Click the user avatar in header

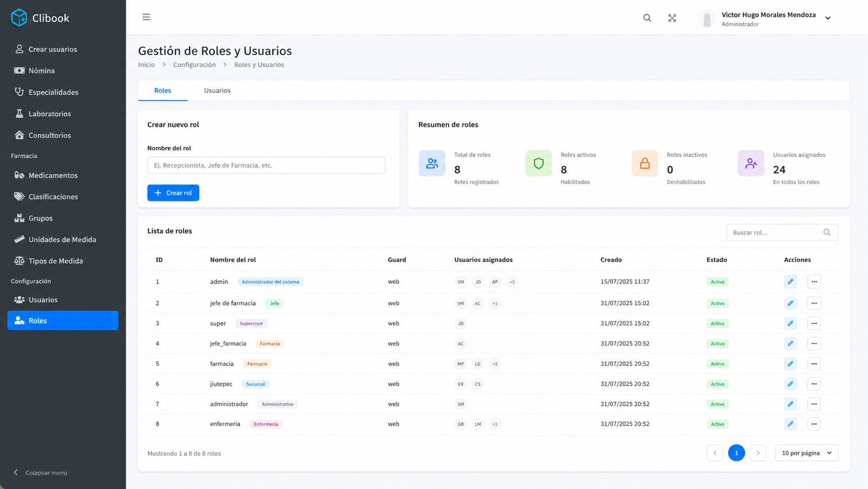(707, 19)
